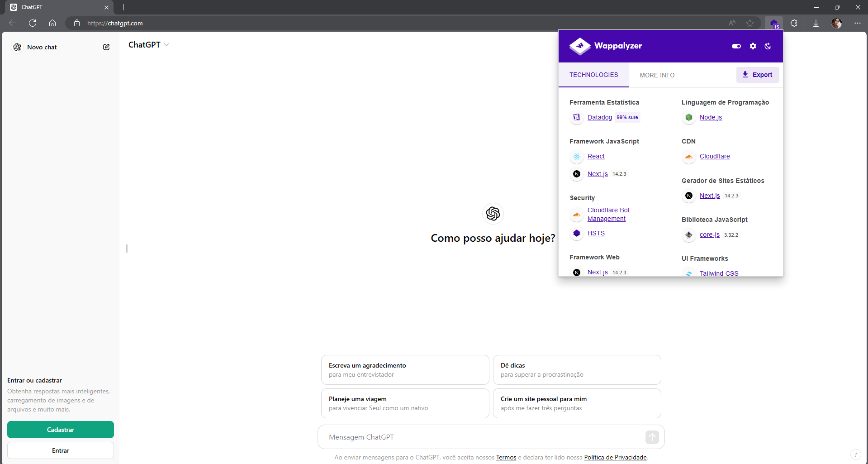The height and width of the screenshot is (464, 868).
Task: Click the UI Frameworks heading
Action: 705,259
